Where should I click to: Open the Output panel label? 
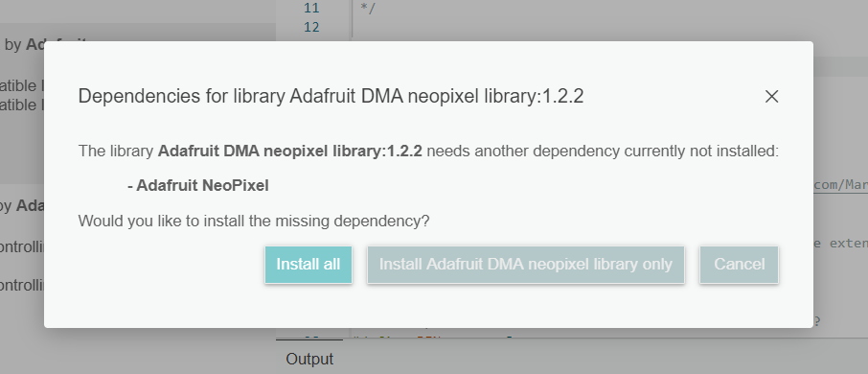[309, 359]
